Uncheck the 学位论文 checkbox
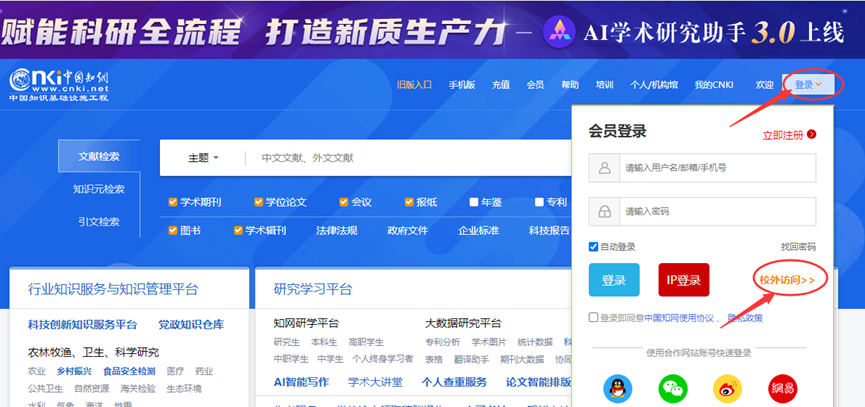The width and height of the screenshot is (865, 407). click(x=258, y=202)
